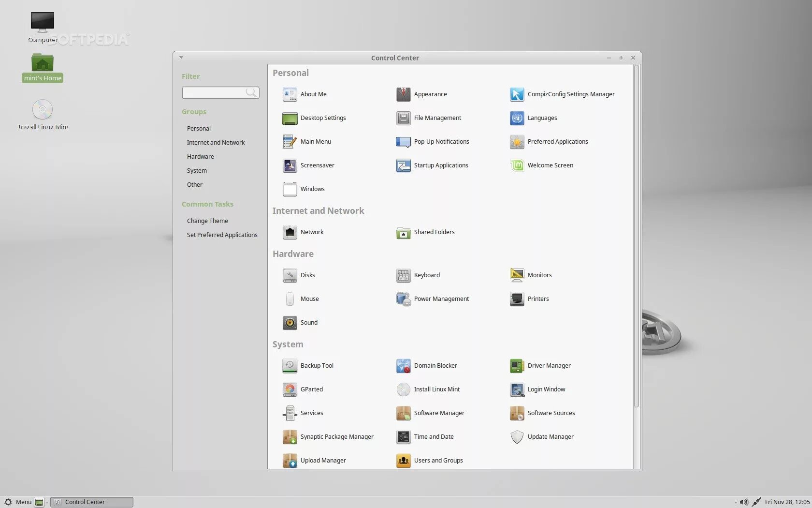This screenshot has height=508, width=812.
Task: Click Set Preferred Applications task
Action: click(222, 235)
